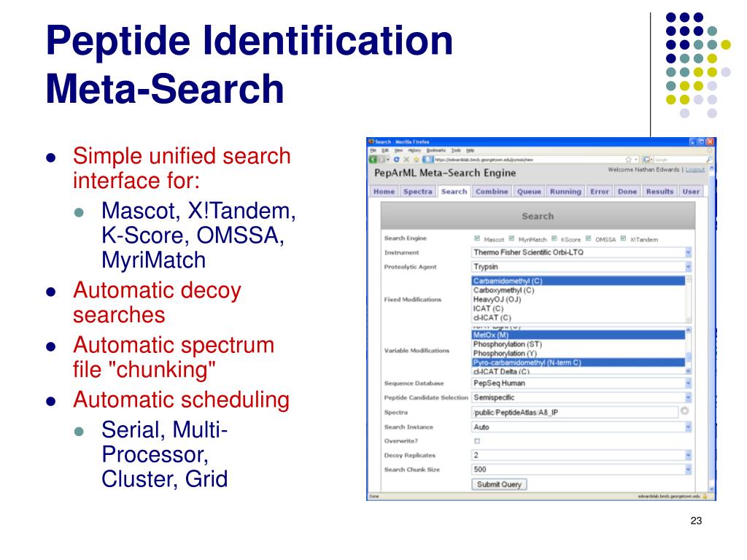Open the User tab

pos(691,192)
